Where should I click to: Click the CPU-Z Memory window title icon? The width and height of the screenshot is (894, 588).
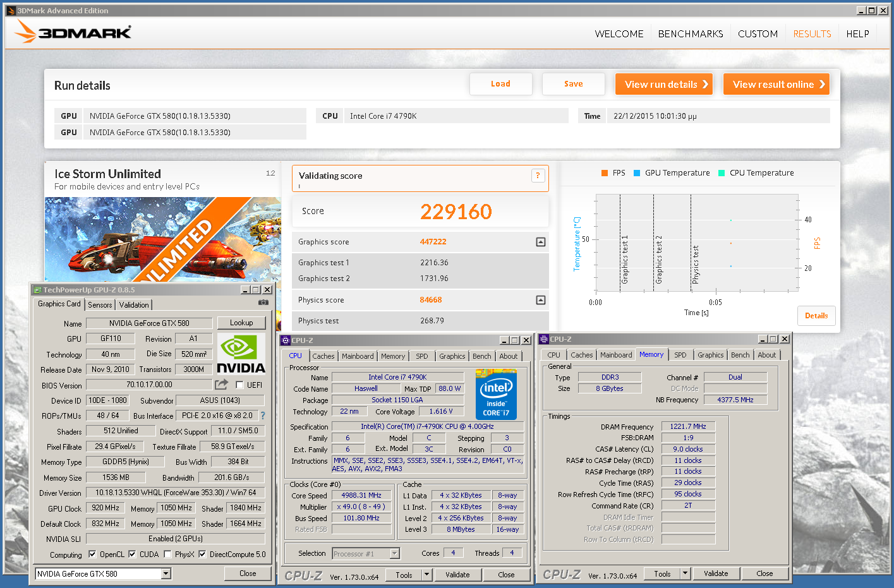point(544,339)
